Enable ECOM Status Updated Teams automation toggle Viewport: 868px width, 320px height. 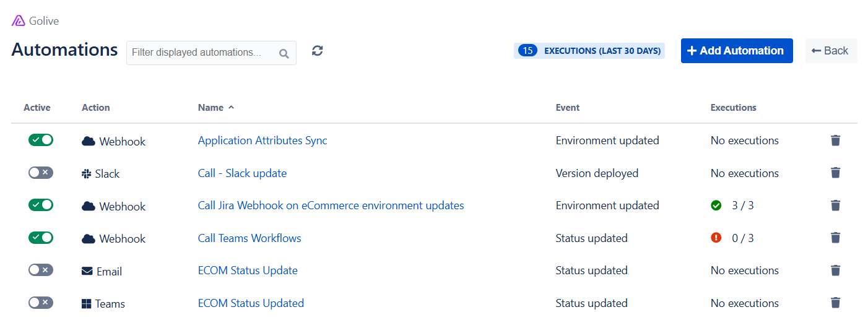41,303
